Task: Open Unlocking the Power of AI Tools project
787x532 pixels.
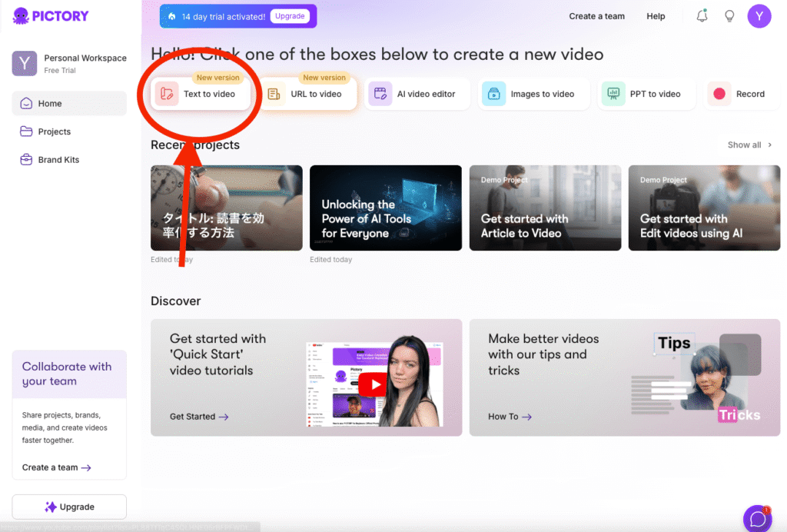Action: (386, 208)
